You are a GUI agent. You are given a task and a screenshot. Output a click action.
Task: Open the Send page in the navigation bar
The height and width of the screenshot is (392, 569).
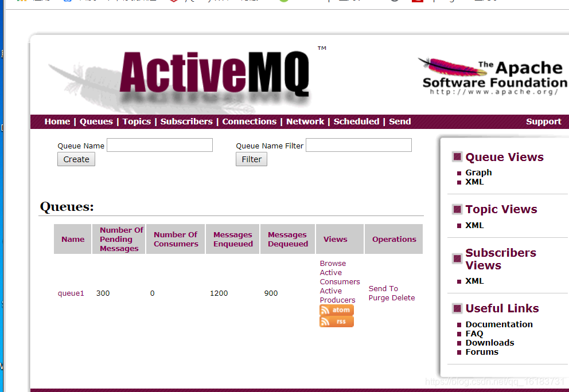click(400, 121)
